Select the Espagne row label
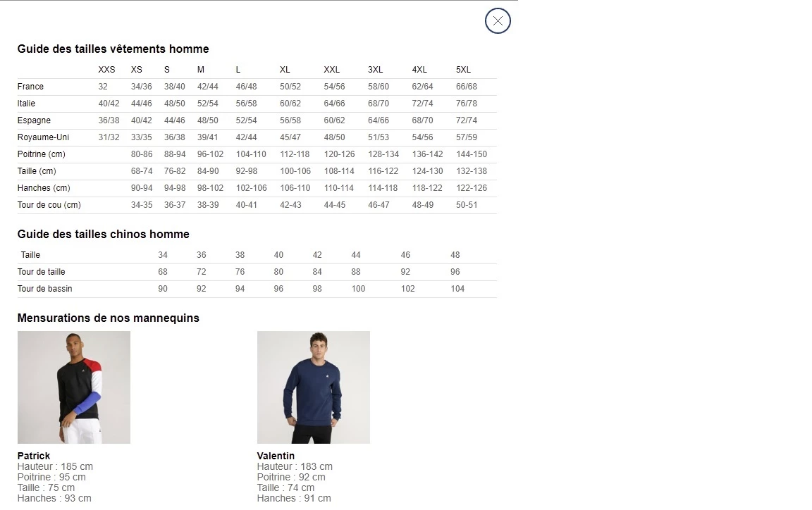The image size is (812, 510). 34,120
